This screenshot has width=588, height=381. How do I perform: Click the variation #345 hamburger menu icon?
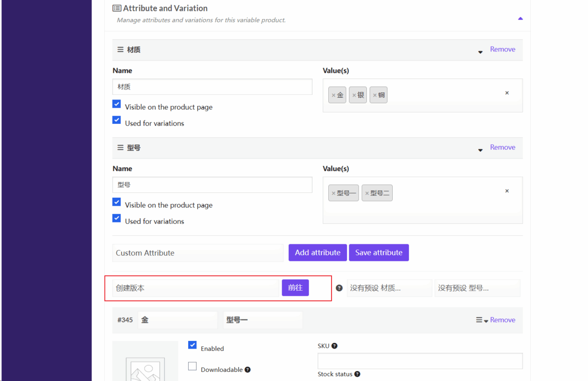tap(479, 320)
